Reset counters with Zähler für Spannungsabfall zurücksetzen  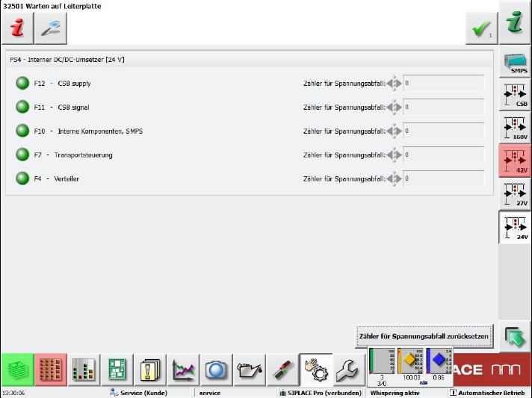424,336
